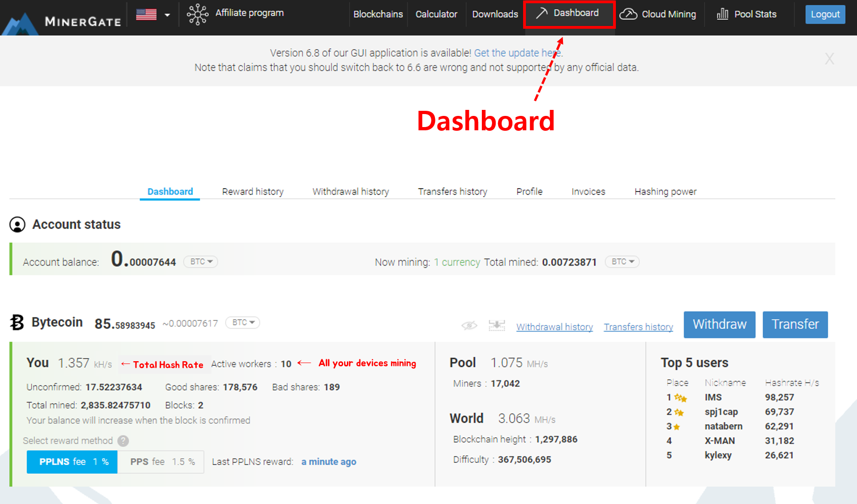Dismiss the version update notice
This screenshot has height=504, width=857.
tap(829, 59)
